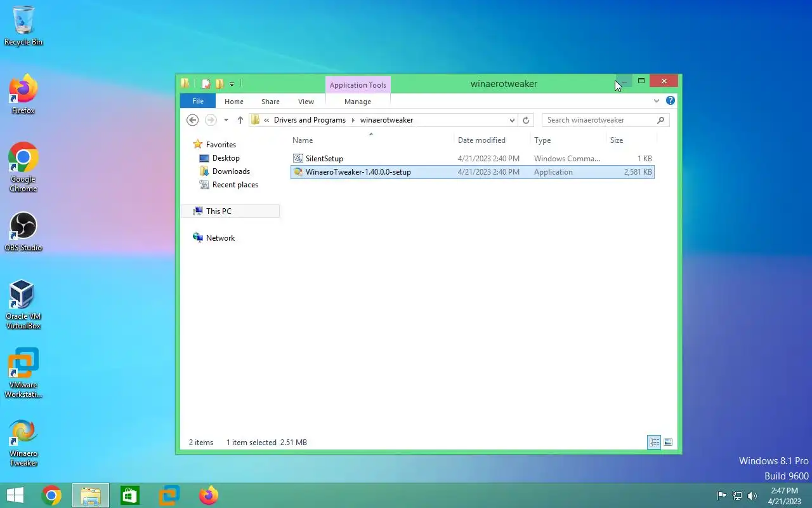Open the hidden path chevron in the address bar

tap(267, 120)
